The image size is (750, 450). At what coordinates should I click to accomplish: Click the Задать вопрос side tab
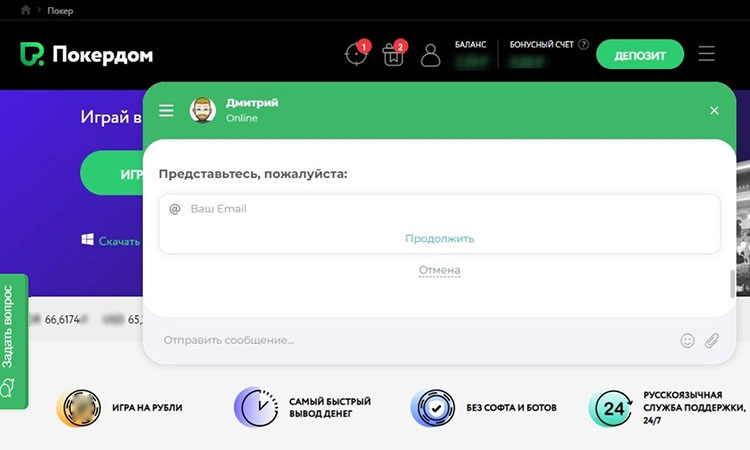click(14, 341)
